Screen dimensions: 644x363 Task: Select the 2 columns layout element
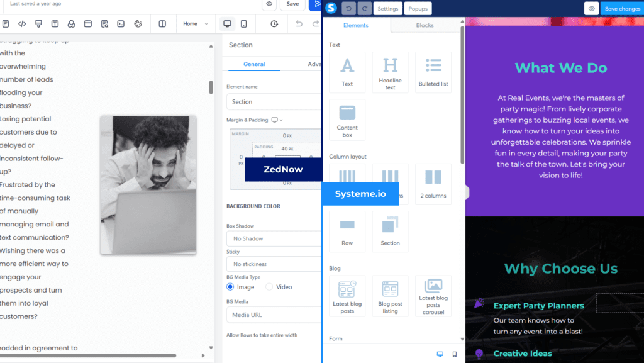coord(433,183)
